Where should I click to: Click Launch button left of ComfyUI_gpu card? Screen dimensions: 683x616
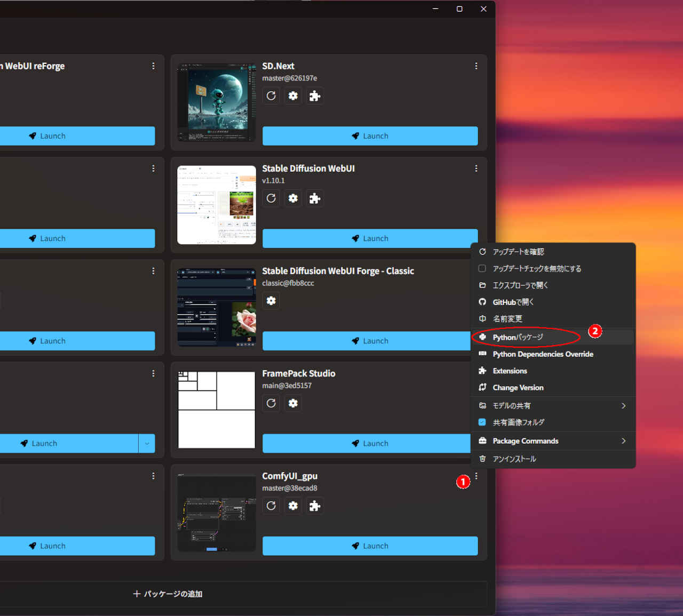(x=77, y=546)
